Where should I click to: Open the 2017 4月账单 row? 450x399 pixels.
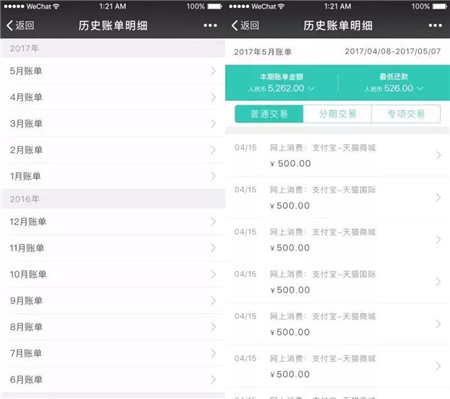(x=113, y=97)
